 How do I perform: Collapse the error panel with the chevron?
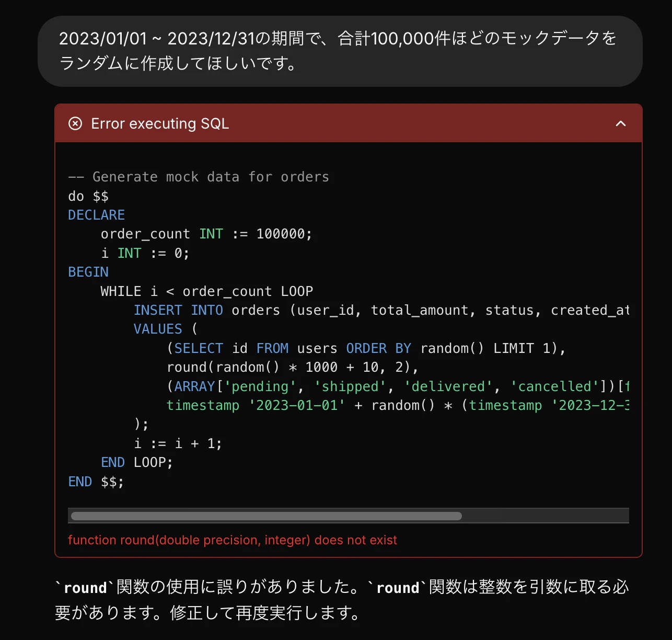[x=621, y=123]
